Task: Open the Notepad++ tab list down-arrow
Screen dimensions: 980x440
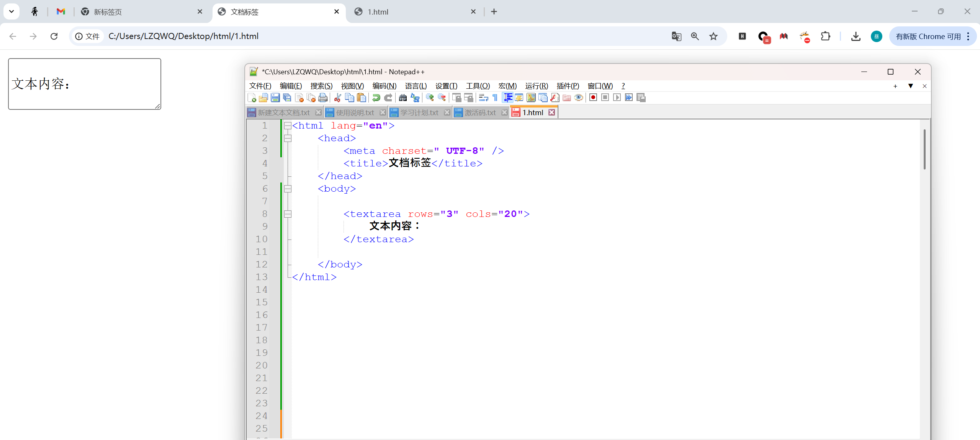Action: coord(911,86)
